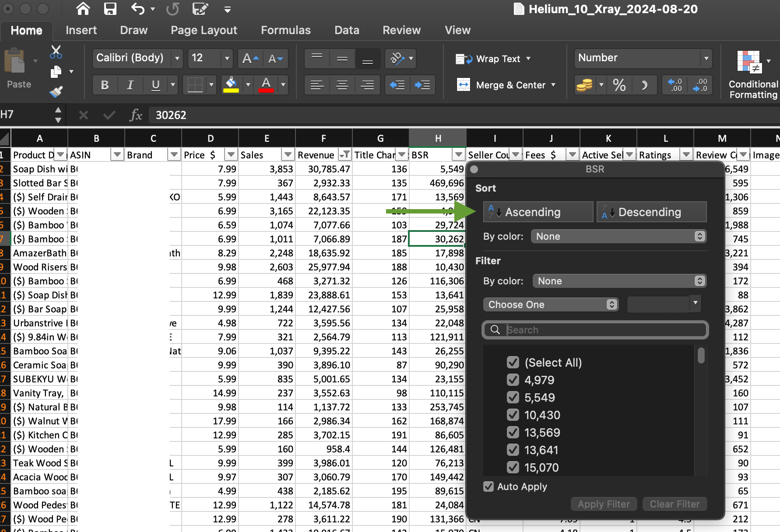Viewport: 780px width, 532px height.
Task: Switch to the Formulas tab
Action: click(x=286, y=30)
